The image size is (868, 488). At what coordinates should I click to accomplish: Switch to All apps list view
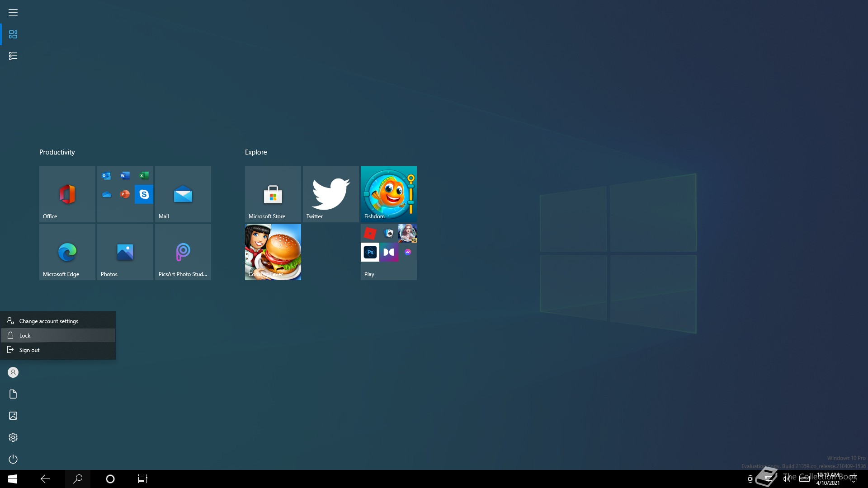(13, 56)
